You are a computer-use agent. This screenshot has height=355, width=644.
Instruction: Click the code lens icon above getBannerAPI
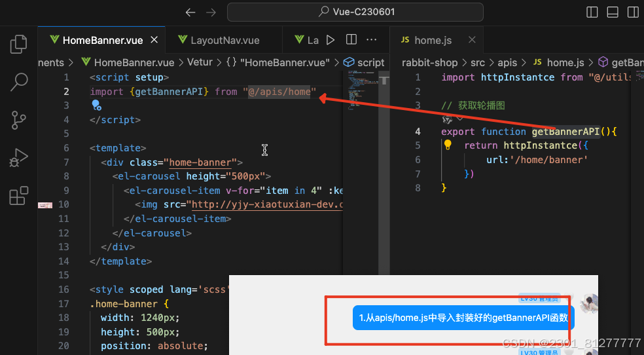[x=447, y=119]
